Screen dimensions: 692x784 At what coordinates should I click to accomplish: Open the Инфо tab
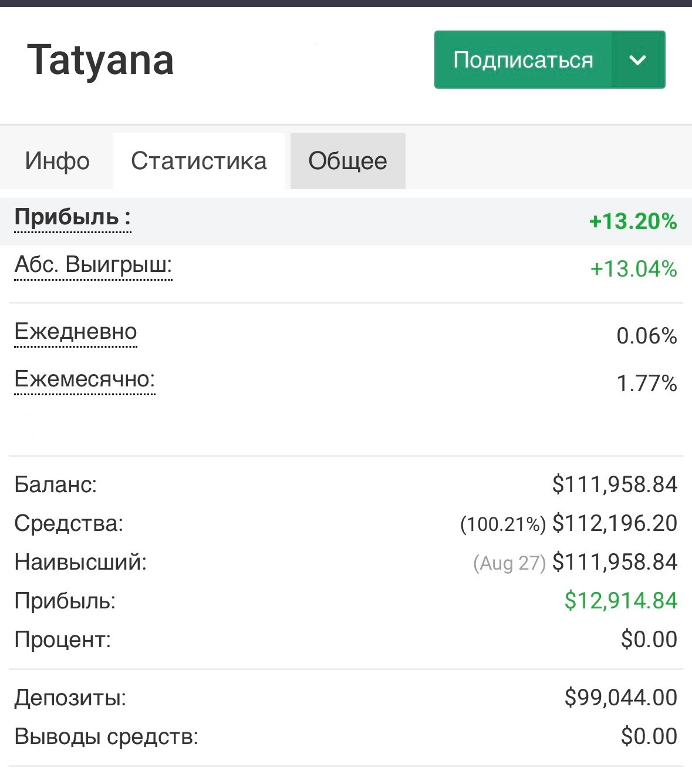pyautogui.click(x=57, y=161)
